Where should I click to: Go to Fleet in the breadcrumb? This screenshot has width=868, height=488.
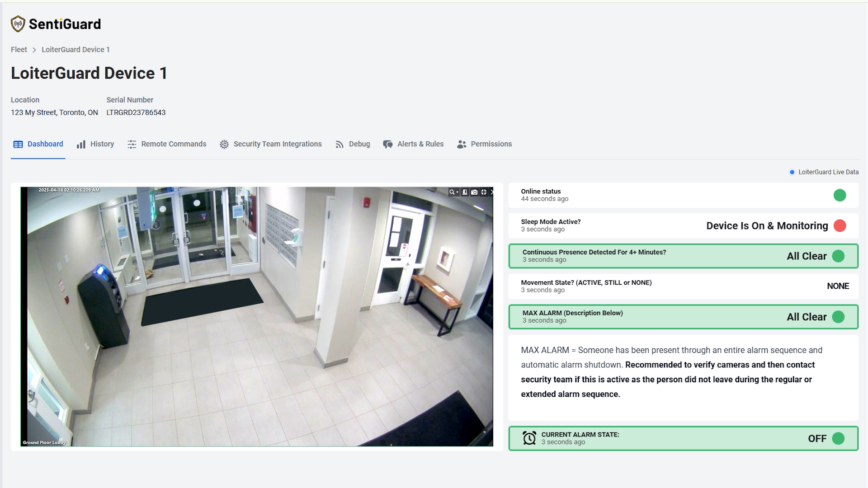pos(19,50)
